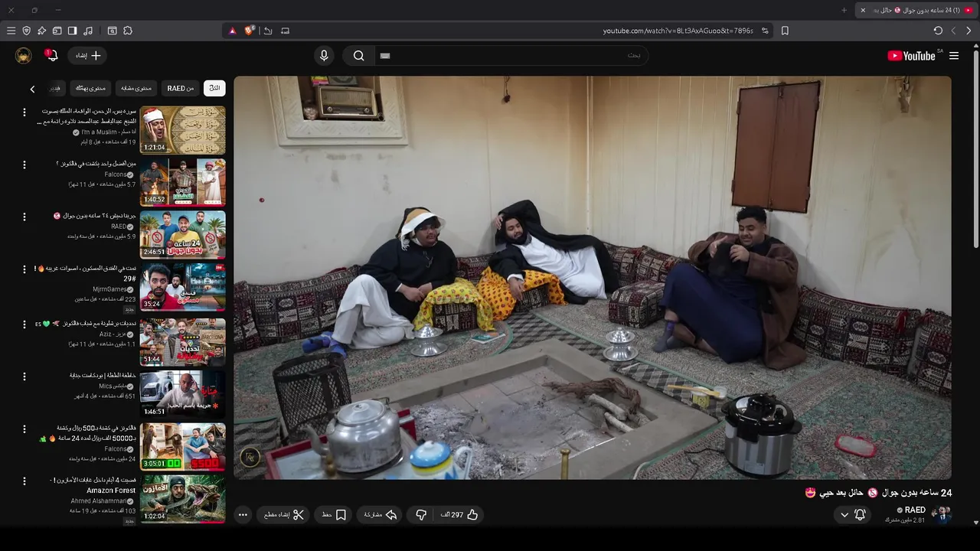Open the YouTube guide hamburger menu
The width and height of the screenshot is (980, 551).
[954, 56]
